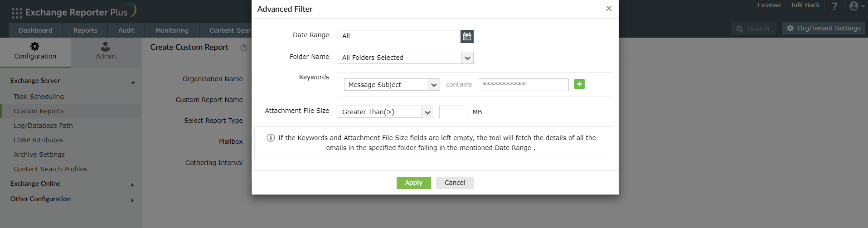Viewport: 868px width, 228px height.
Task: Switch to the Admin section
Action: pyautogui.click(x=106, y=51)
